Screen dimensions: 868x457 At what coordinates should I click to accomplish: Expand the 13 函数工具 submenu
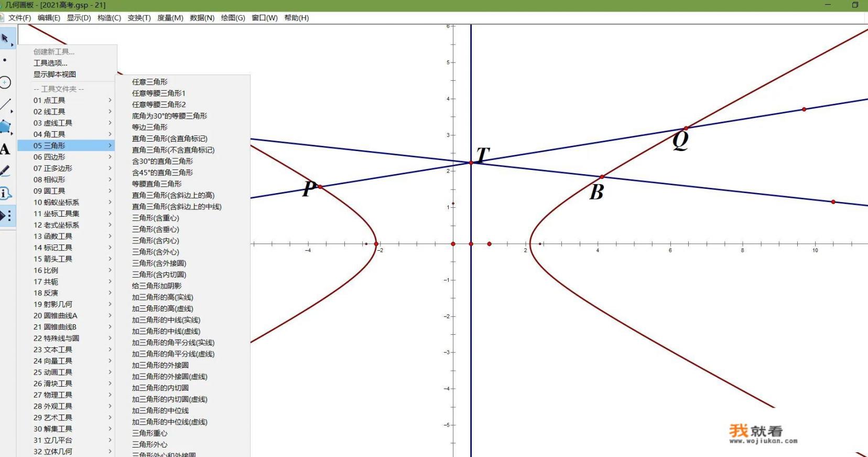pos(67,236)
